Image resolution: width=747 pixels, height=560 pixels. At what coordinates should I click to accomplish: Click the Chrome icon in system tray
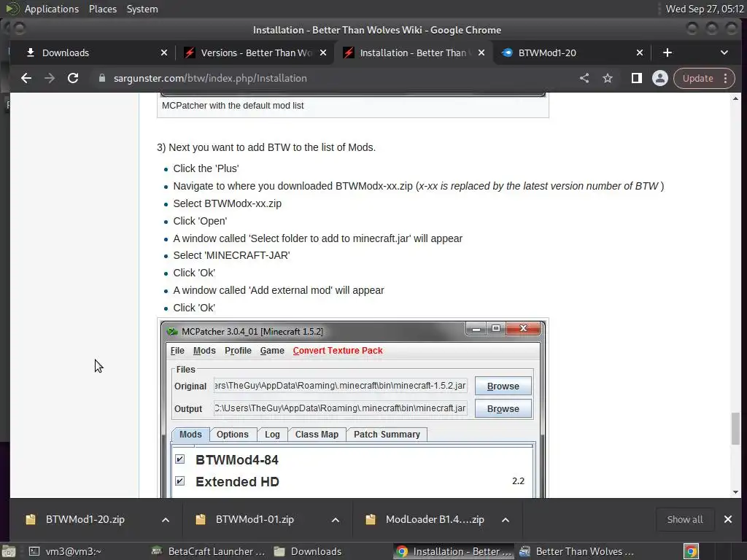691,551
